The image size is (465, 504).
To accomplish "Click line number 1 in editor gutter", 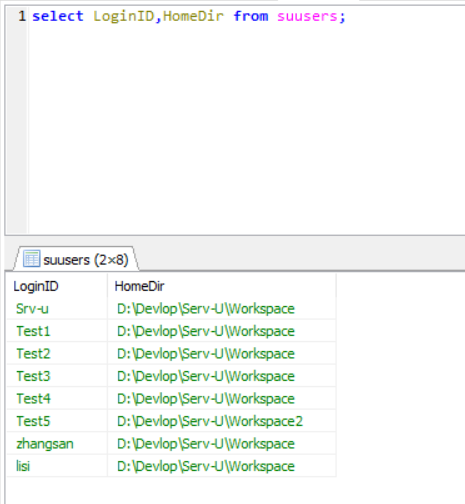I will click(22, 16).
